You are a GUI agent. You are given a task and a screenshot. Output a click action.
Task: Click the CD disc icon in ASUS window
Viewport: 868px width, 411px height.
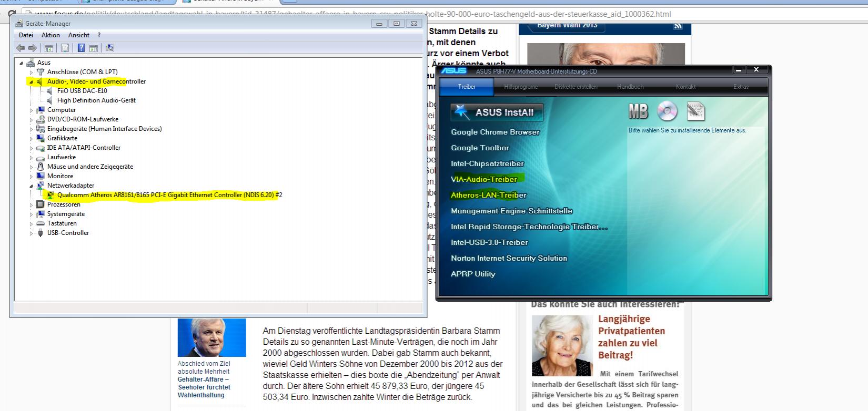click(x=667, y=111)
